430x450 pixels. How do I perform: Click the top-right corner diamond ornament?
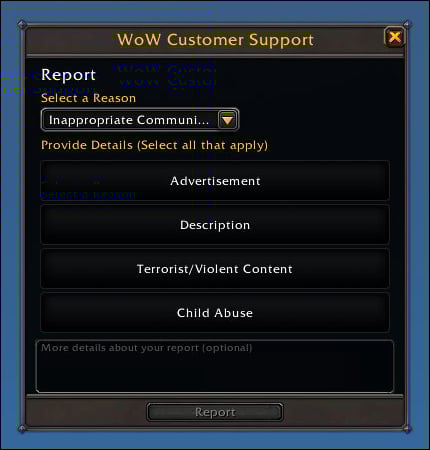point(407,24)
